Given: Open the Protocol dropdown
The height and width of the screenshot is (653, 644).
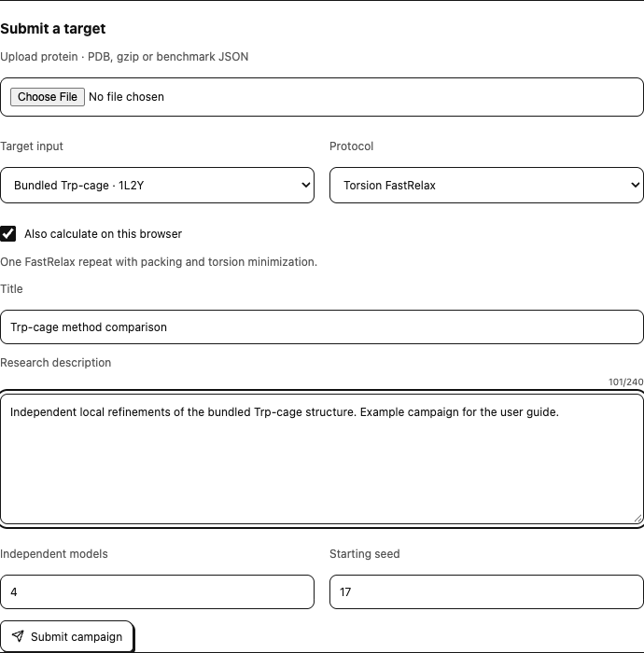Looking at the screenshot, I should pos(486,186).
